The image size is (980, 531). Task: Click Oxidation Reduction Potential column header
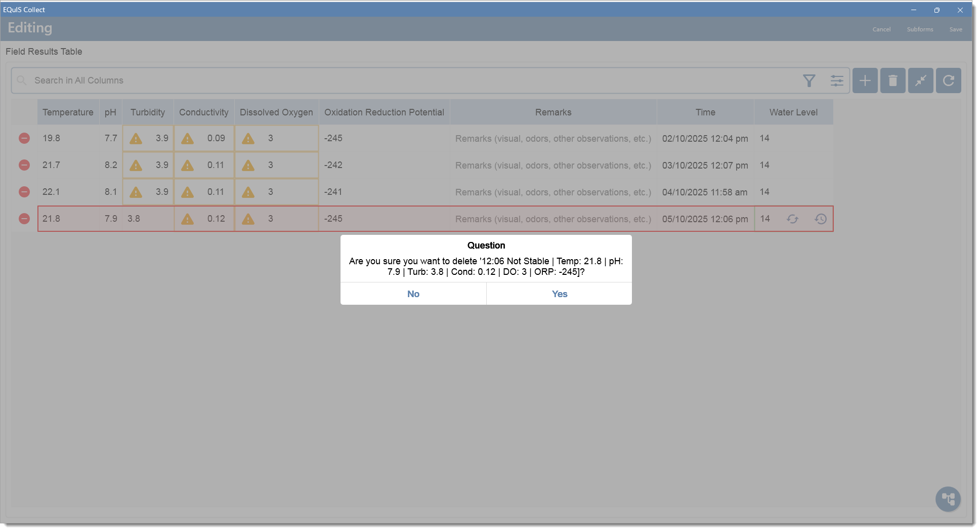click(x=384, y=112)
